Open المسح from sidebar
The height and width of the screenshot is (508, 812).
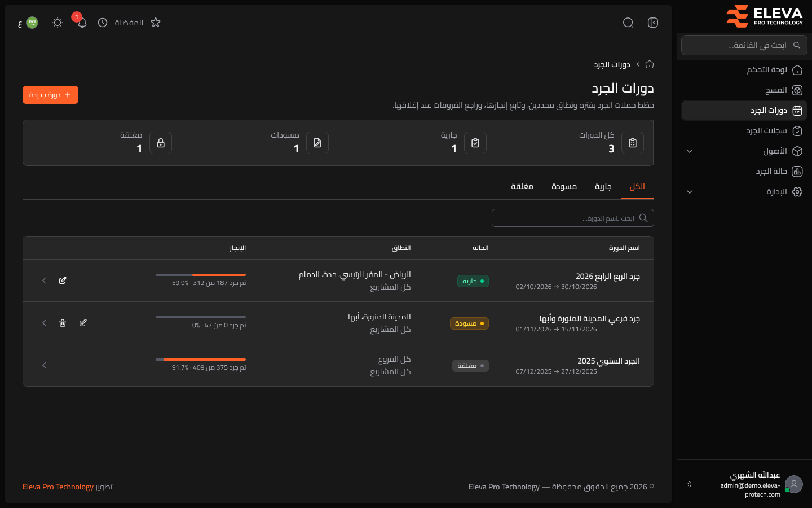coord(744,90)
